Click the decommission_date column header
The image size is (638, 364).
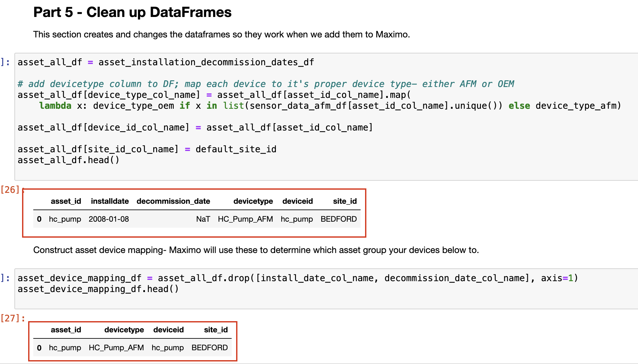(x=173, y=201)
